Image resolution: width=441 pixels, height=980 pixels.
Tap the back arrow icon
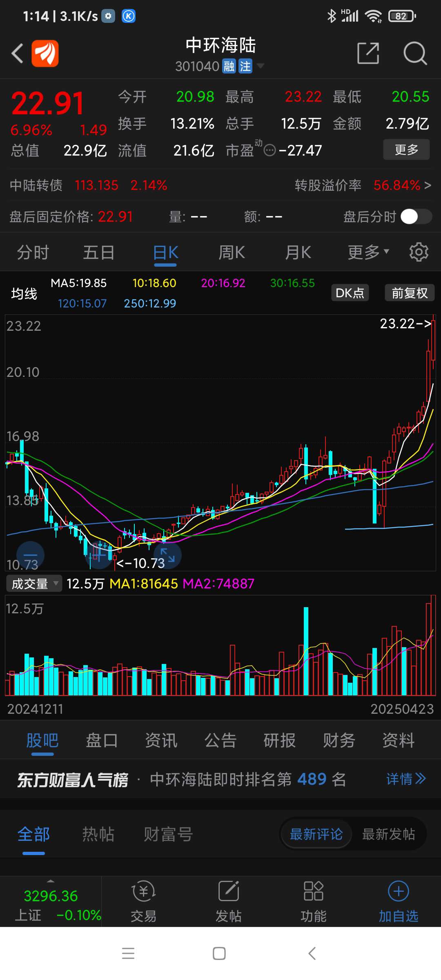17,53
